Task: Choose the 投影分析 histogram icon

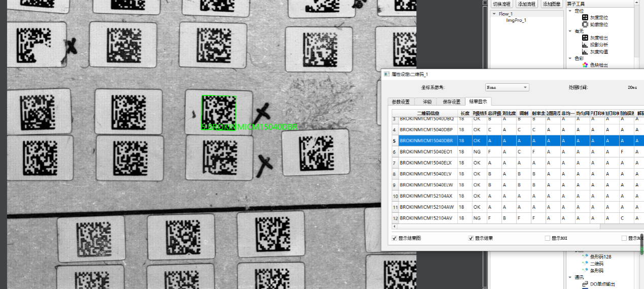Action: (x=585, y=45)
